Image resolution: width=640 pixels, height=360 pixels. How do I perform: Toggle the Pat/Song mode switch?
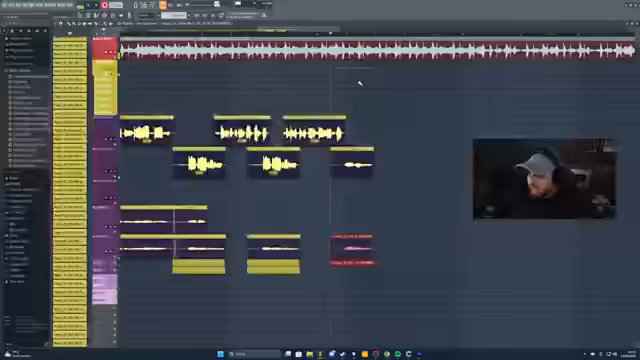pyautogui.click(x=80, y=6)
